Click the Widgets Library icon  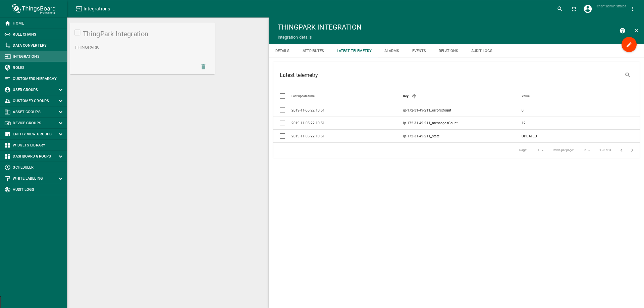click(7, 145)
